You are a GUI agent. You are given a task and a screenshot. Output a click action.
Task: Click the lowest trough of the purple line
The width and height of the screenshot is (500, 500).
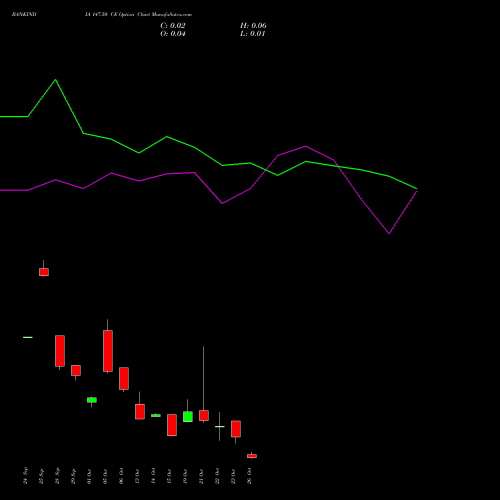pyautogui.click(x=389, y=233)
